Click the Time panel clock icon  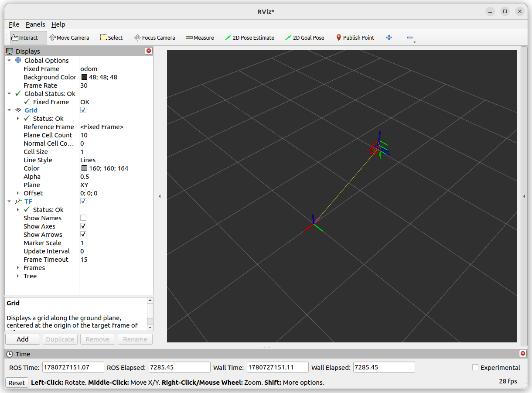(x=10, y=354)
